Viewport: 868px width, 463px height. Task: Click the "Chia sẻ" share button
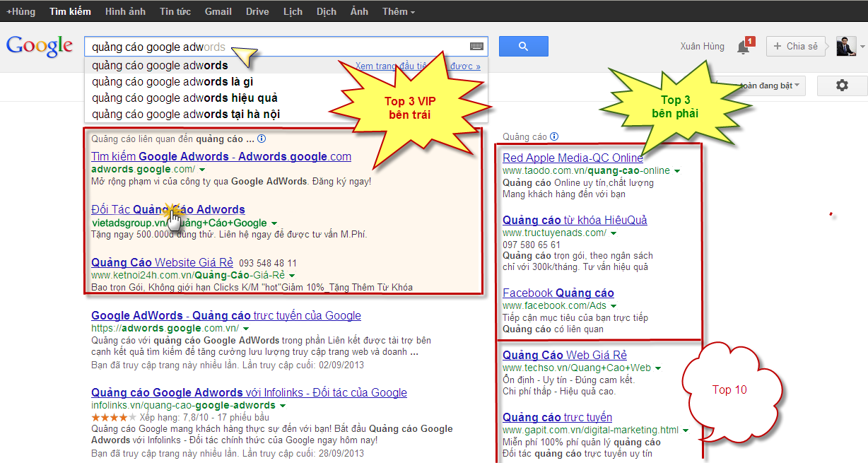point(794,46)
